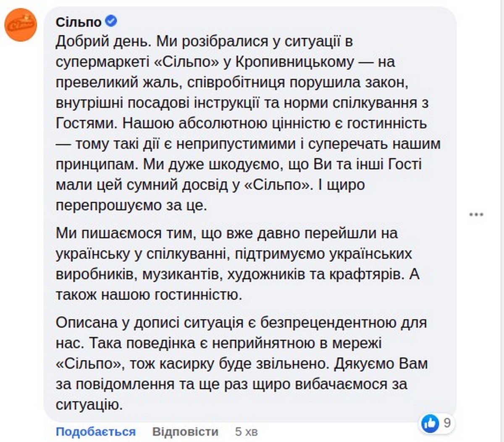Open the 5 хв comment timestamp
The height and width of the screenshot is (442, 504).
click(247, 431)
